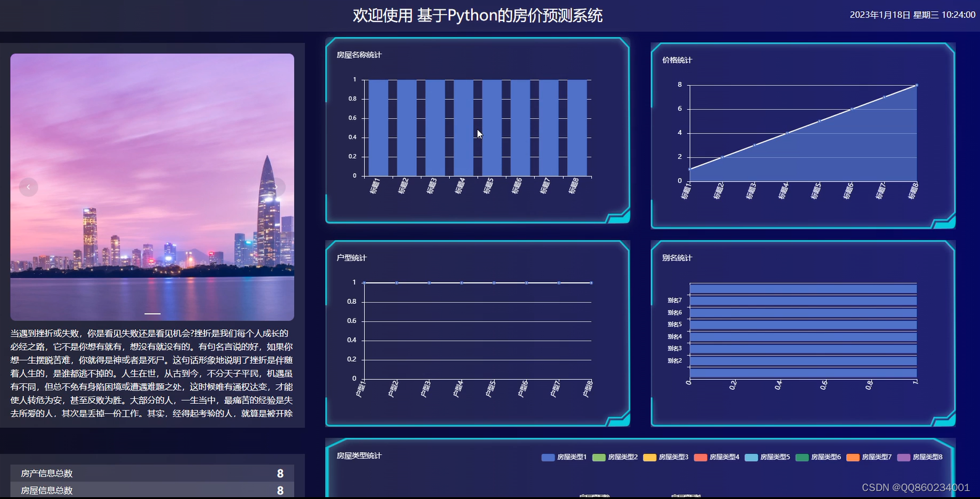This screenshot has width=980, height=499.
Task: Select the 房屋信息总数 row
Action: coord(153,490)
